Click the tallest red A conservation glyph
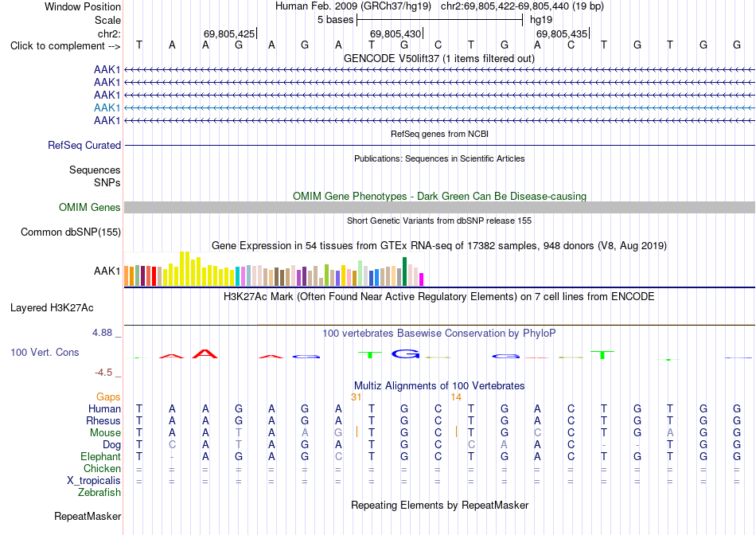Viewport: 756px width, 535px height. [205, 353]
